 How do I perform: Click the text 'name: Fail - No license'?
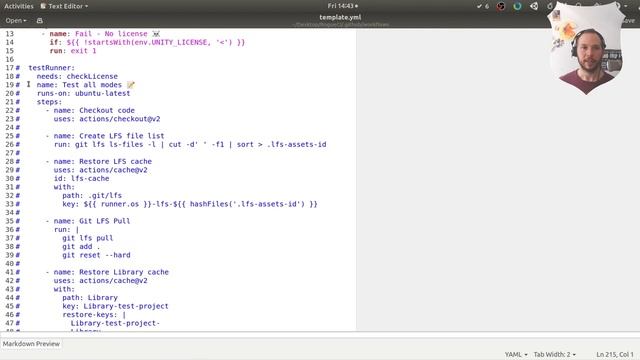point(98,33)
